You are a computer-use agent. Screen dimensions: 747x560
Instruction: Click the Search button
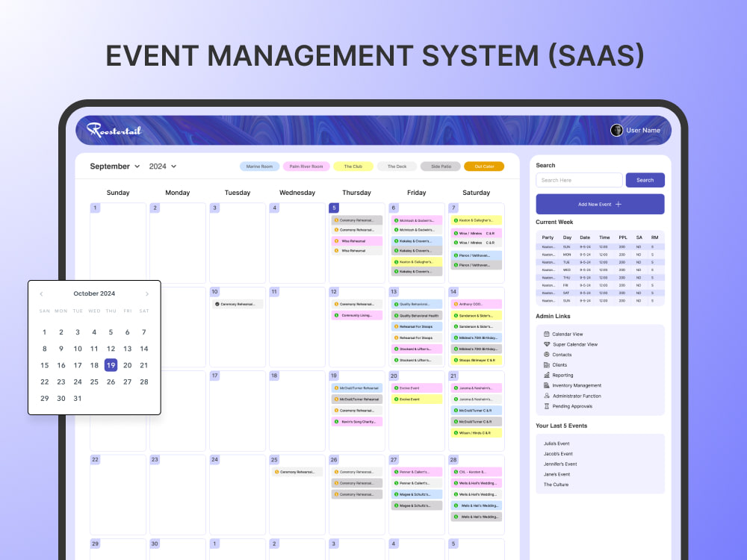point(645,180)
